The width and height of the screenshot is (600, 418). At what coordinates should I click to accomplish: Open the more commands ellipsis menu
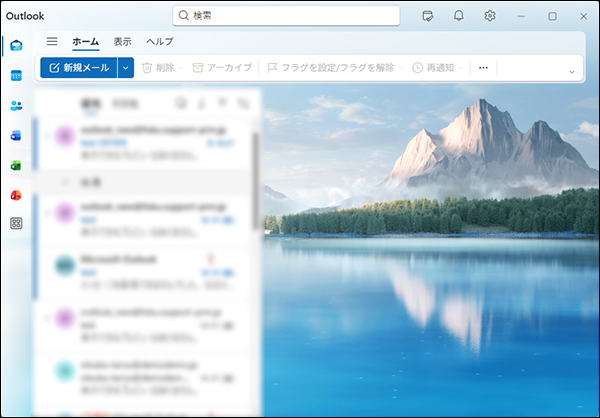click(x=483, y=68)
